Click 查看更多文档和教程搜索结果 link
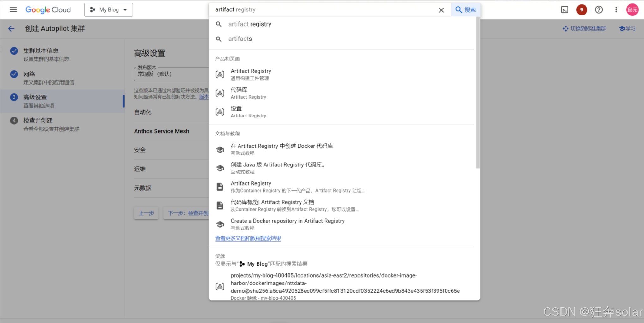Image resolution: width=644 pixels, height=323 pixels. coord(248,238)
